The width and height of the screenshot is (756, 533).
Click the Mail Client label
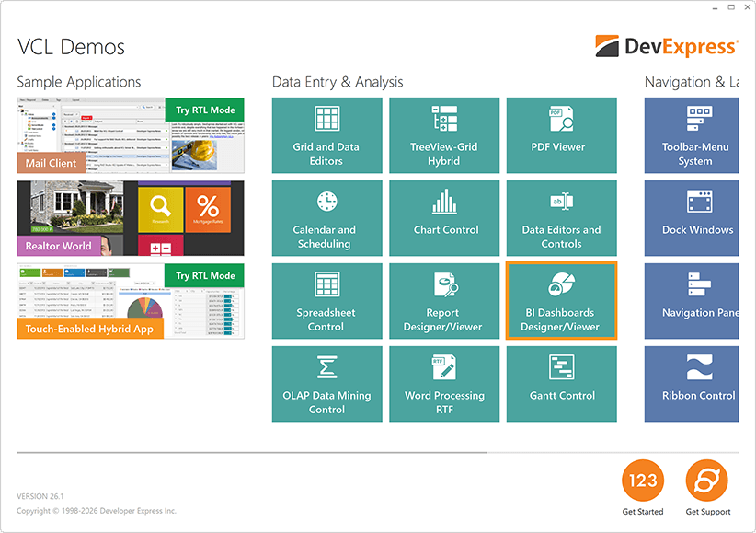coord(52,163)
